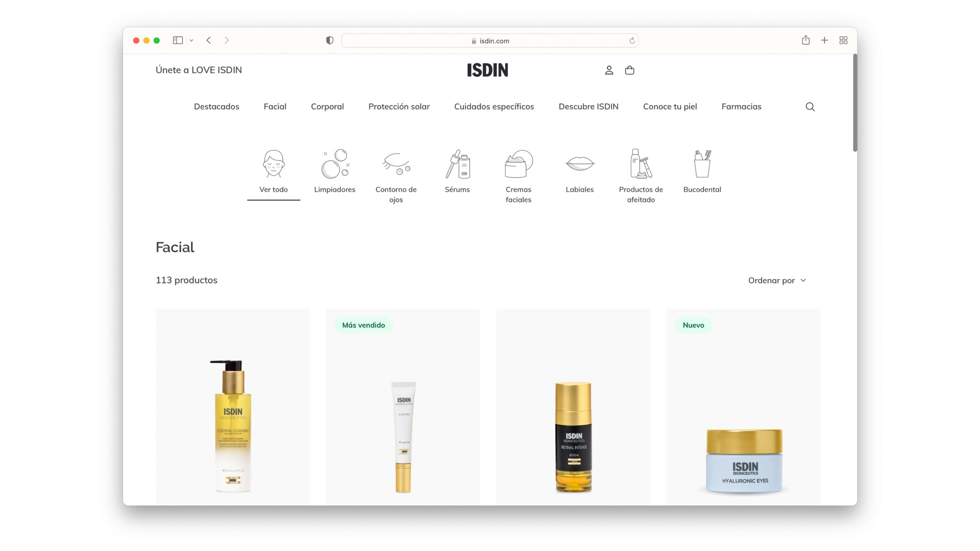Expand the sidebar options chevron

[x=191, y=41]
